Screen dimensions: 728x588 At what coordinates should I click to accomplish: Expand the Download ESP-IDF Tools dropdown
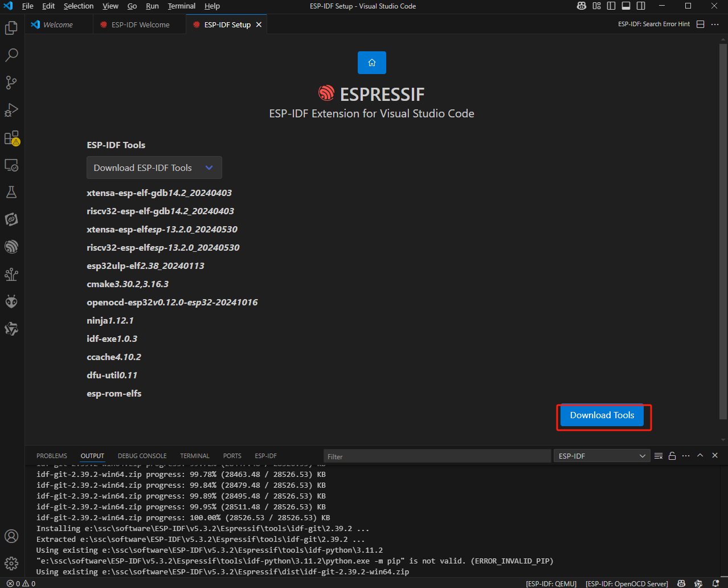click(x=154, y=168)
